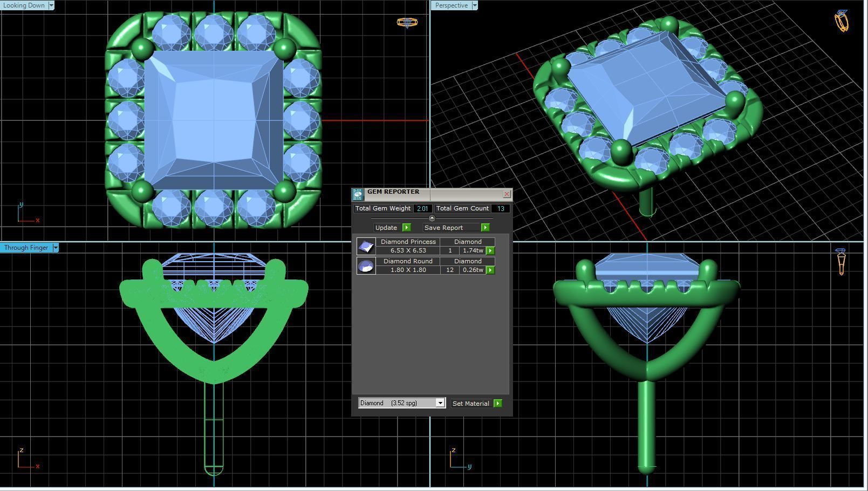
Task: Click the Through Finger viewport label
Action: (x=26, y=248)
